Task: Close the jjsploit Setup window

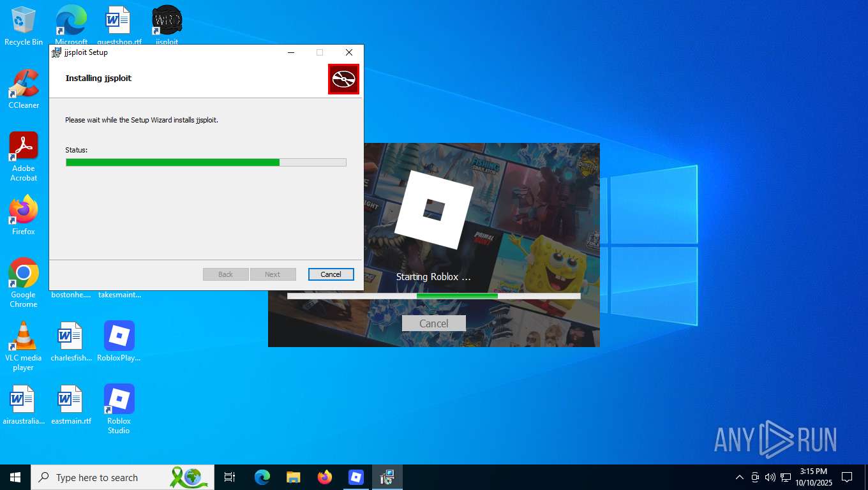Action: pyautogui.click(x=349, y=52)
